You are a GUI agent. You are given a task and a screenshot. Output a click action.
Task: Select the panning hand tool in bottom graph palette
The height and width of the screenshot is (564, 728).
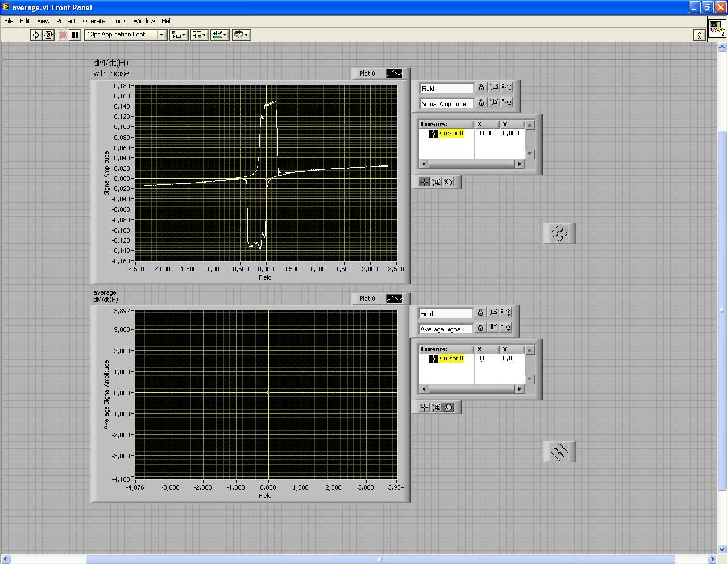(448, 407)
